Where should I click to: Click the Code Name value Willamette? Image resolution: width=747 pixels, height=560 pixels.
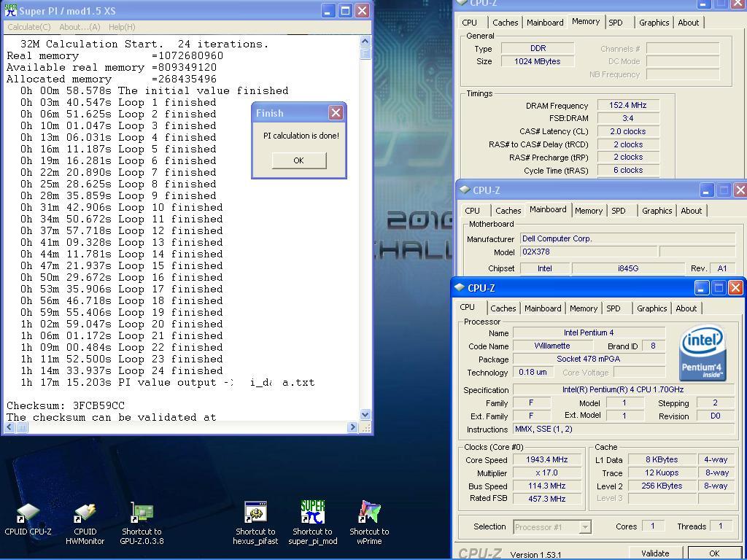click(551, 346)
